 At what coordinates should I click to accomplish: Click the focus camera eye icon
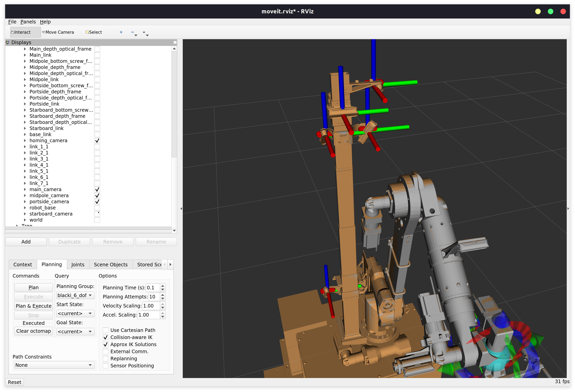point(144,33)
